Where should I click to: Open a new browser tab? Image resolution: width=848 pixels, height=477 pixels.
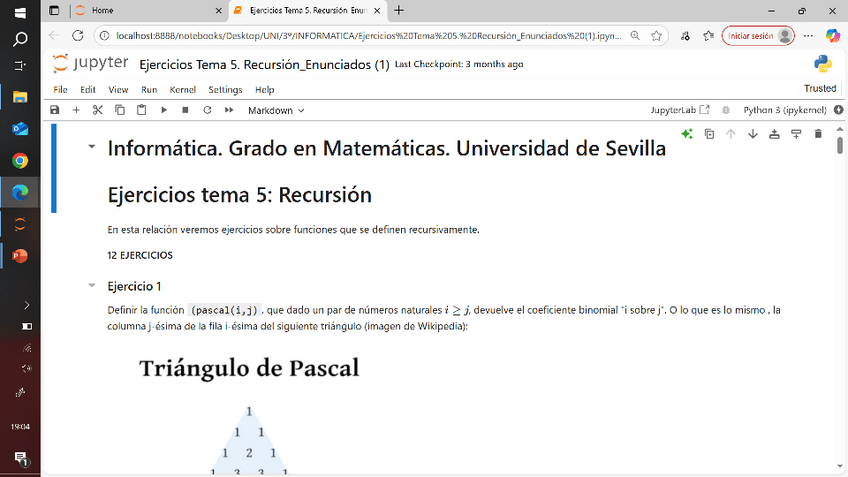pyautogui.click(x=399, y=10)
